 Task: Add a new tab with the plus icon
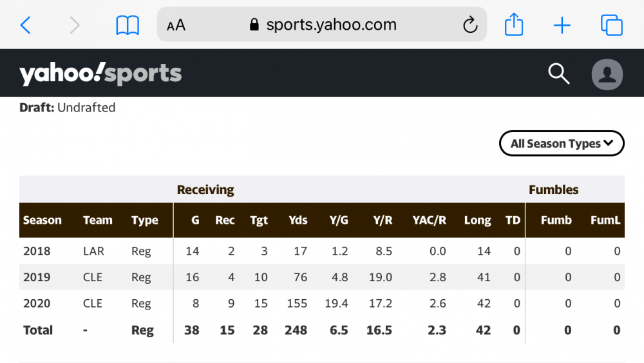click(x=562, y=26)
